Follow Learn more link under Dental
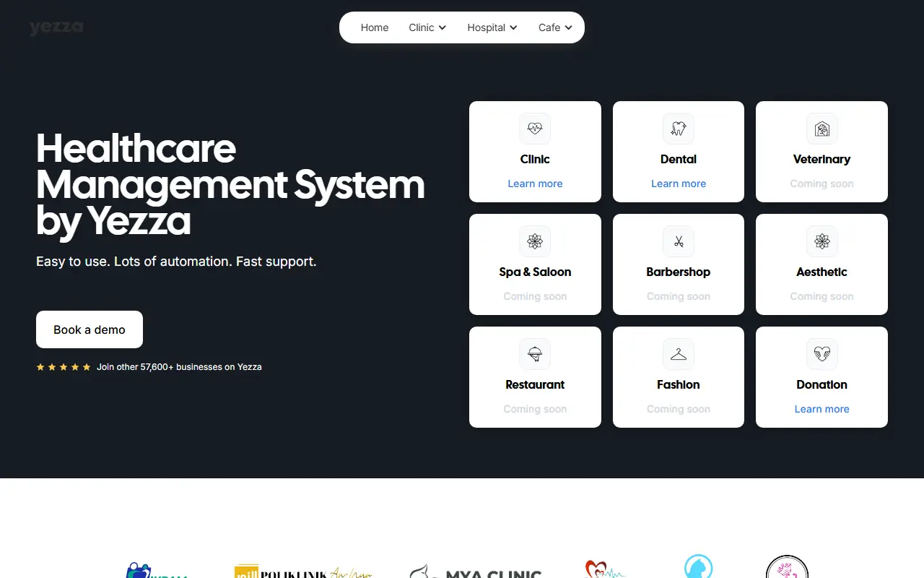924x578 pixels. click(x=679, y=184)
